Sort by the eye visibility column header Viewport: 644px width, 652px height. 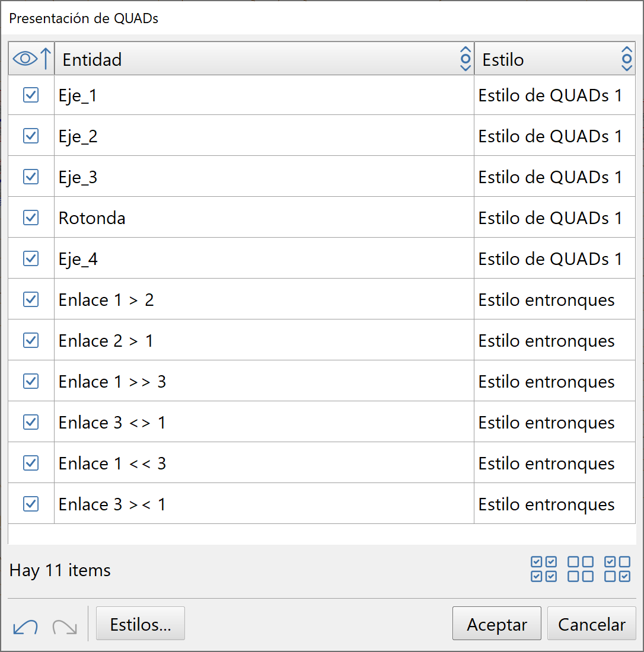click(32, 59)
